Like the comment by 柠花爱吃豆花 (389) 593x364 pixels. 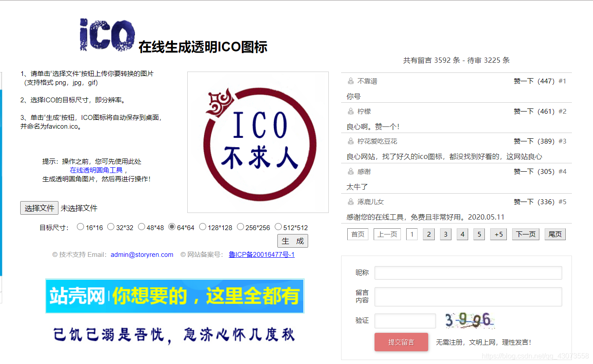coord(534,141)
